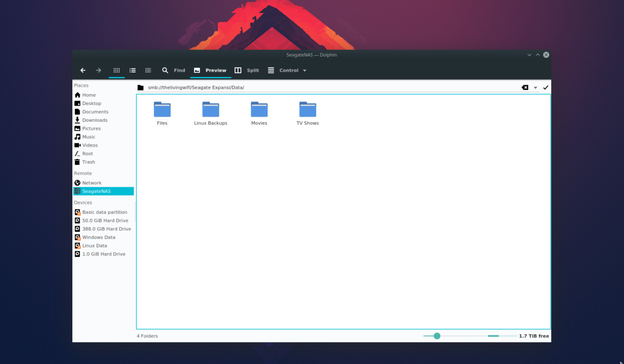Click the 1.7 TiB free space bar

[x=518, y=336]
